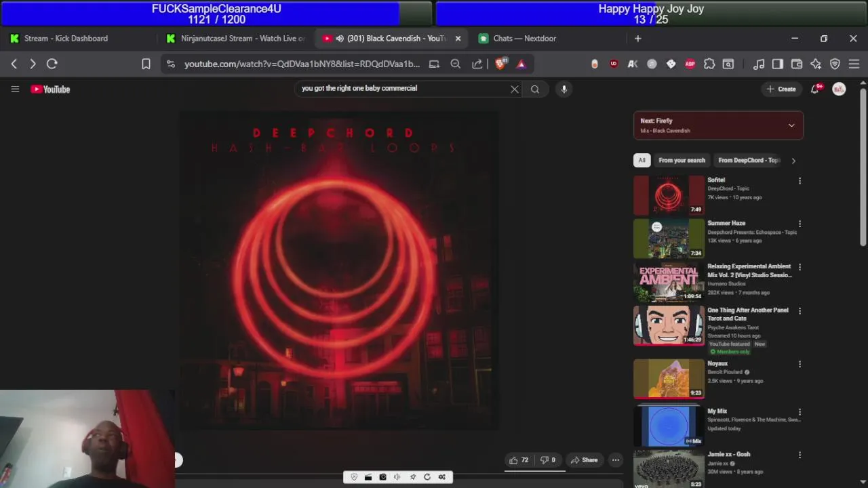
Task: Open the Noyaux video title link
Action: [x=717, y=363]
